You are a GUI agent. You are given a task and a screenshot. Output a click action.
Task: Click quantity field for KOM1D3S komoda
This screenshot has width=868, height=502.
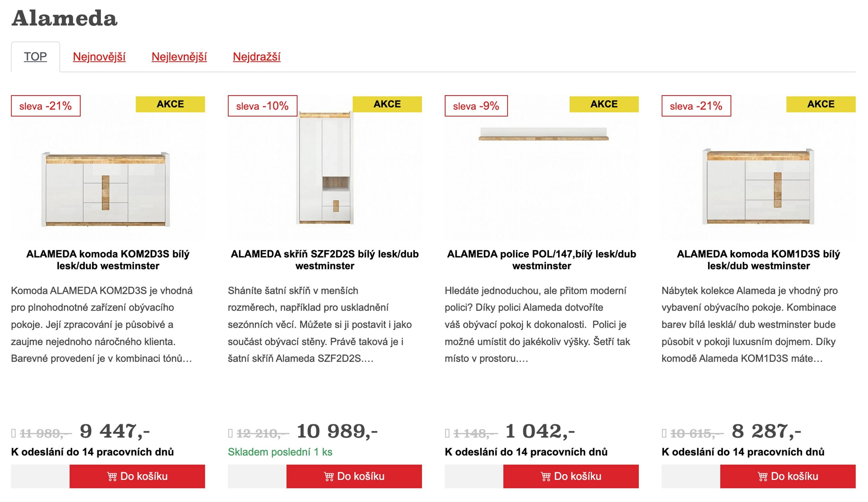(691, 476)
